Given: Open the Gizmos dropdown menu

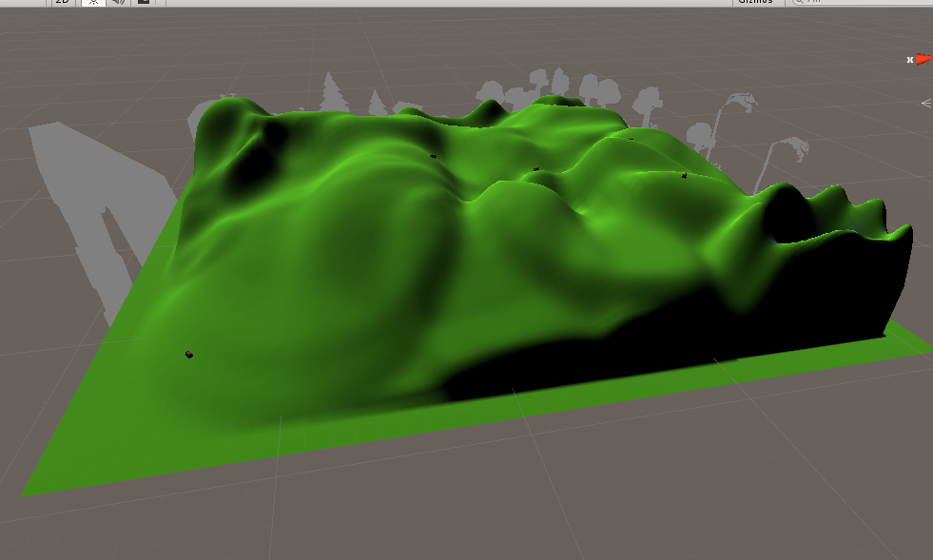Looking at the screenshot, I should [x=758, y=2].
